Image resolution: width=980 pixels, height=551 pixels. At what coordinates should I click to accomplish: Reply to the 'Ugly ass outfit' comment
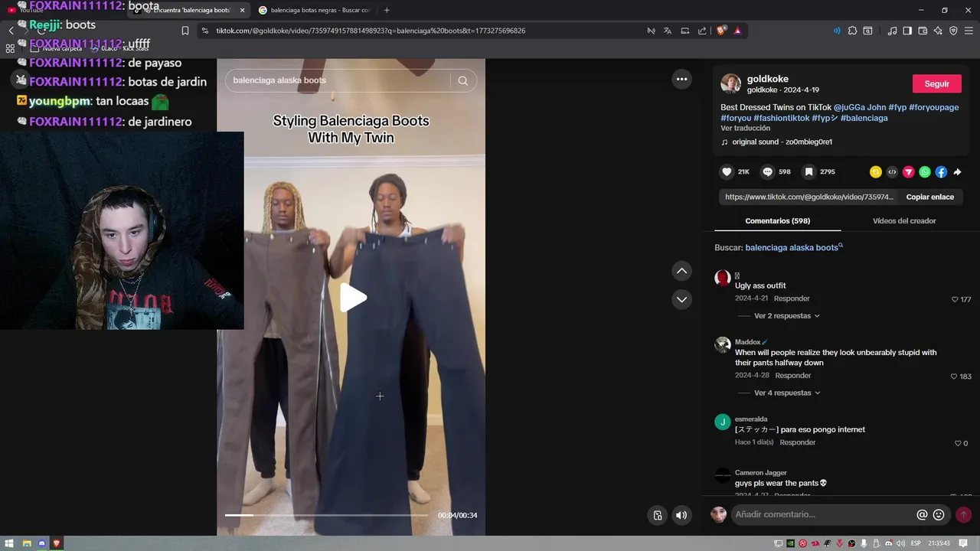(792, 298)
